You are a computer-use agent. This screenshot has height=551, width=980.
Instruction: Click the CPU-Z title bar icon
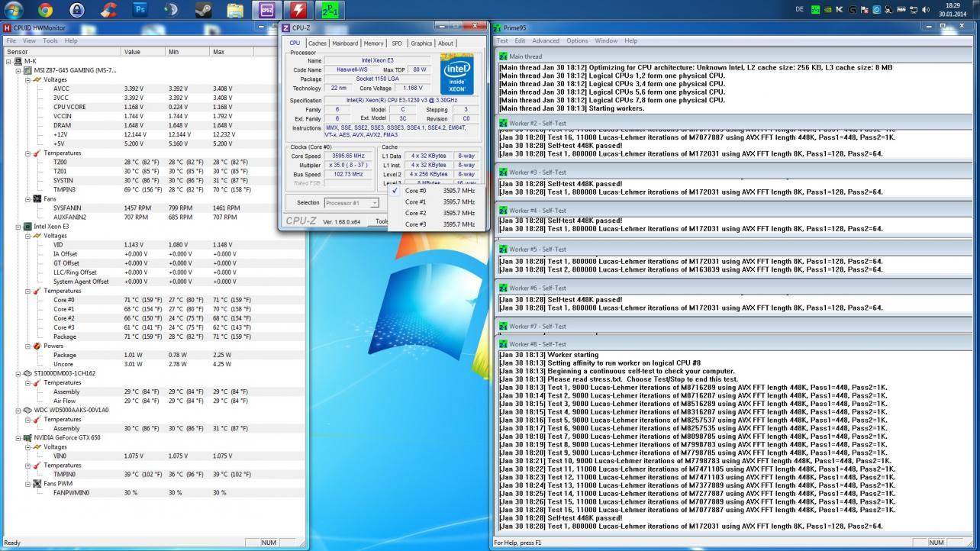286,28
